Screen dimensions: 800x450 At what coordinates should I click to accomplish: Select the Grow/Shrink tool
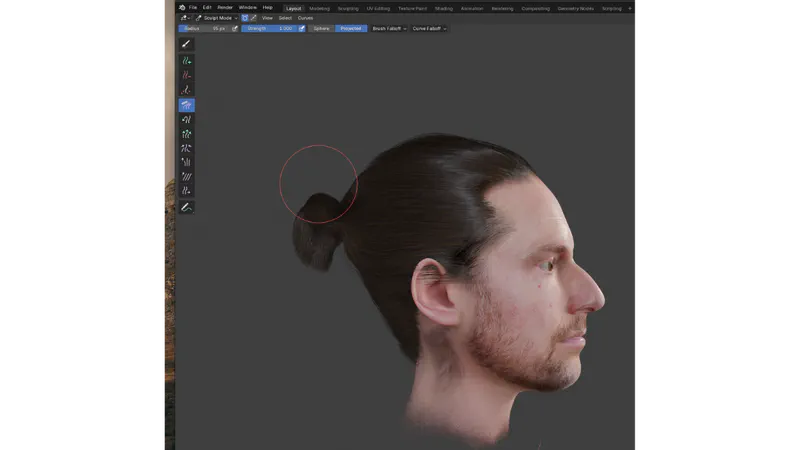point(186,134)
